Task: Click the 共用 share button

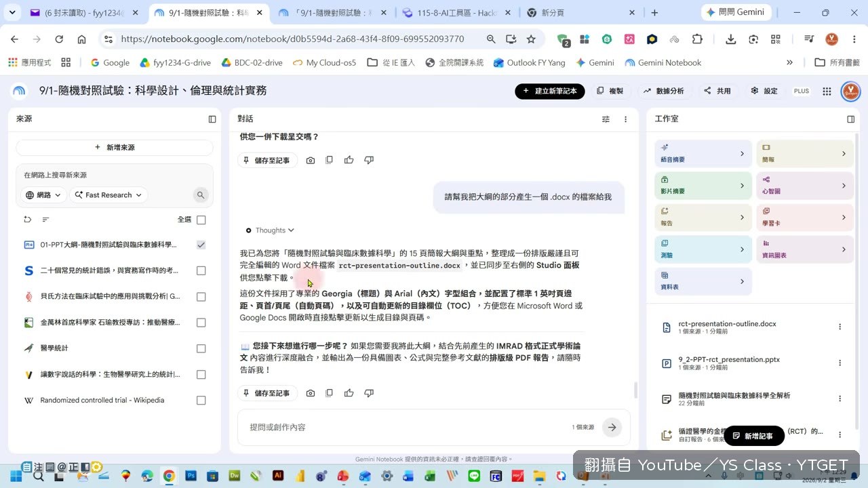Action: click(x=717, y=91)
